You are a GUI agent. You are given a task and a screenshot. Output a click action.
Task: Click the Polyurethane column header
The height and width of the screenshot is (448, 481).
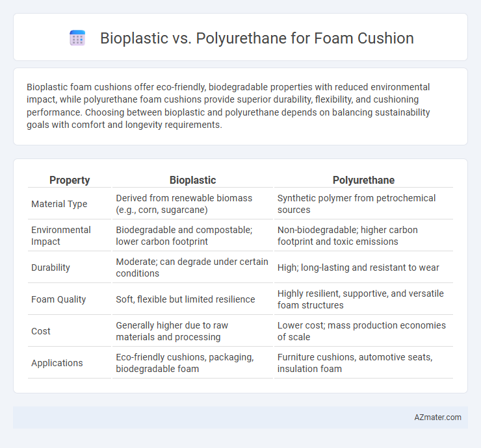click(x=363, y=180)
